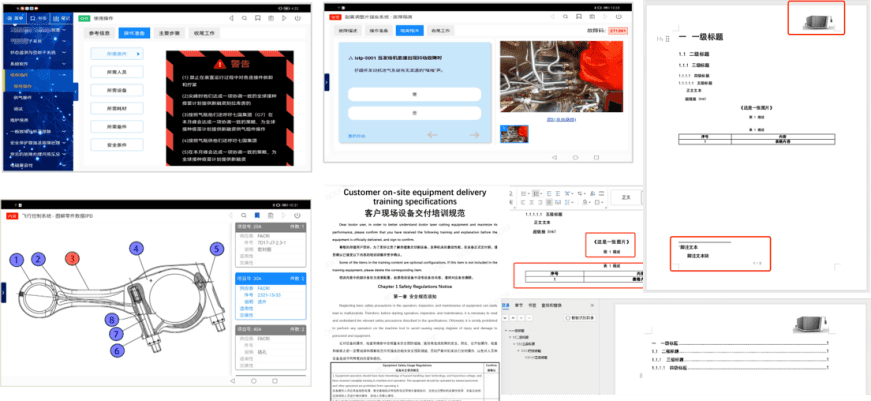Click 所需人员 button
This screenshot has height=401, width=871.
click(x=117, y=72)
